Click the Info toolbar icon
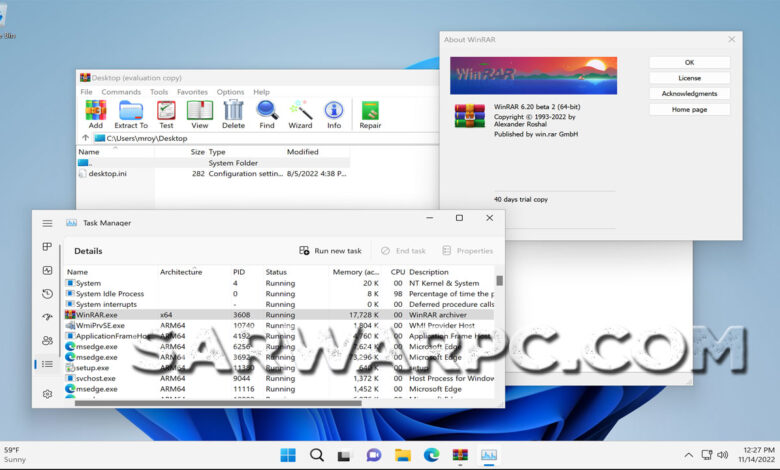This screenshot has width=780, height=470. 334,114
